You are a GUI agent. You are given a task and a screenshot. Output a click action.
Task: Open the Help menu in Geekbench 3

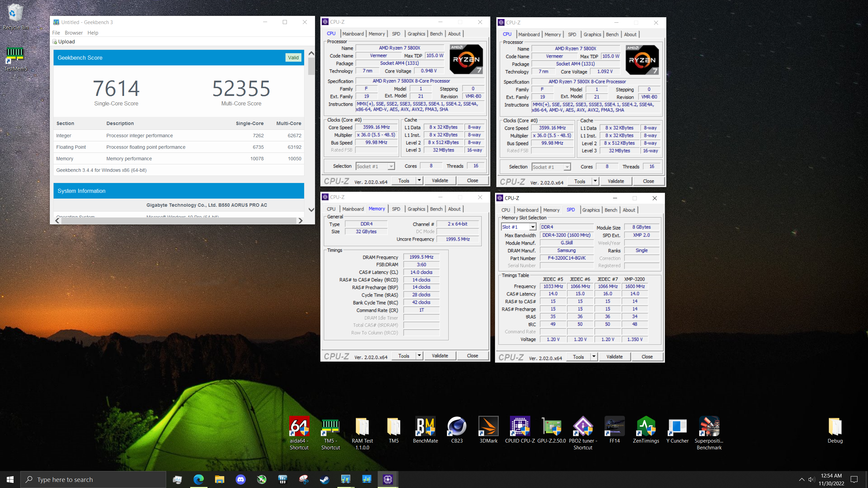(93, 33)
